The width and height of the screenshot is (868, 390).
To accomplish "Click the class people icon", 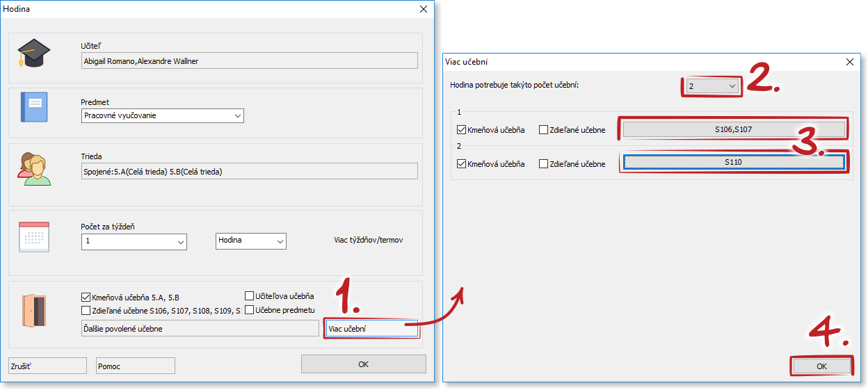I will (x=34, y=168).
